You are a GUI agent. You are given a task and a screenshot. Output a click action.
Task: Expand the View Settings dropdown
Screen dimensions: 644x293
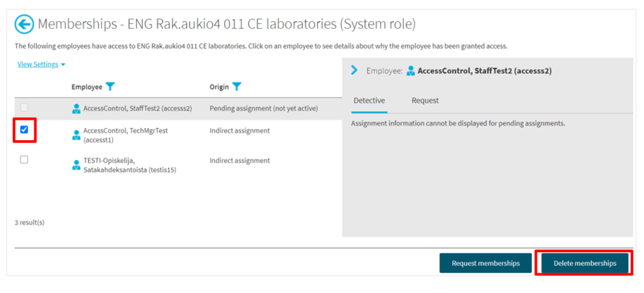coord(42,65)
